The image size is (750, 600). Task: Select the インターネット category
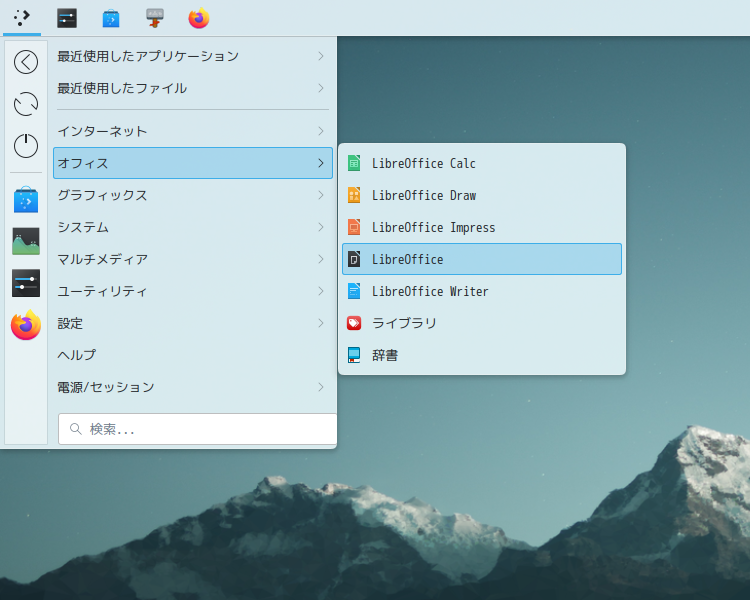pos(193,131)
